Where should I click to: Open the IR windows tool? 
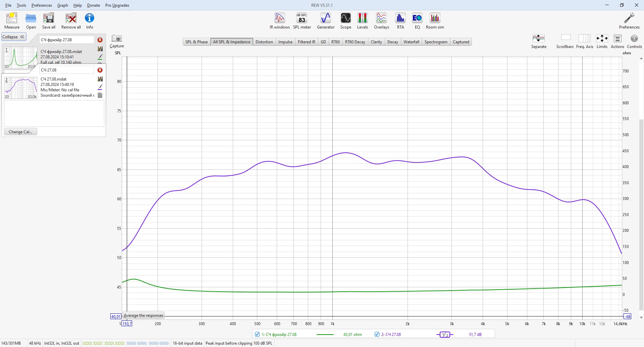pos(280,21)
